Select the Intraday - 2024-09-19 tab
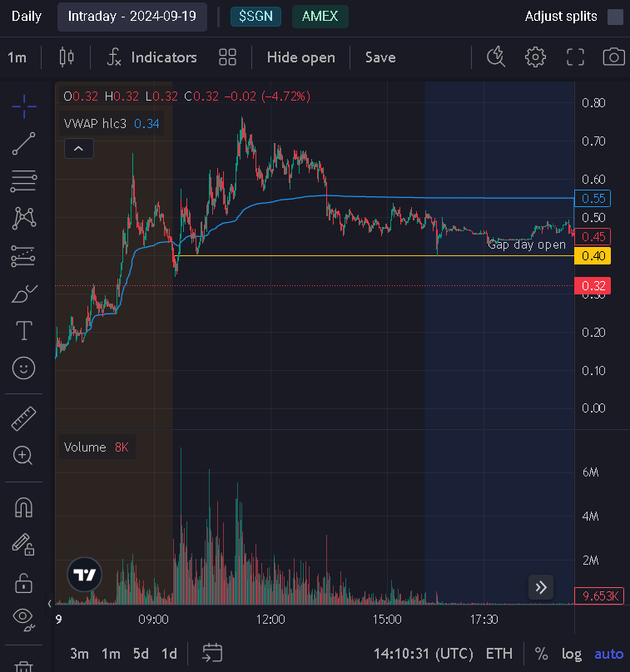Screen dimensions: 630x672 pos(132,17)
